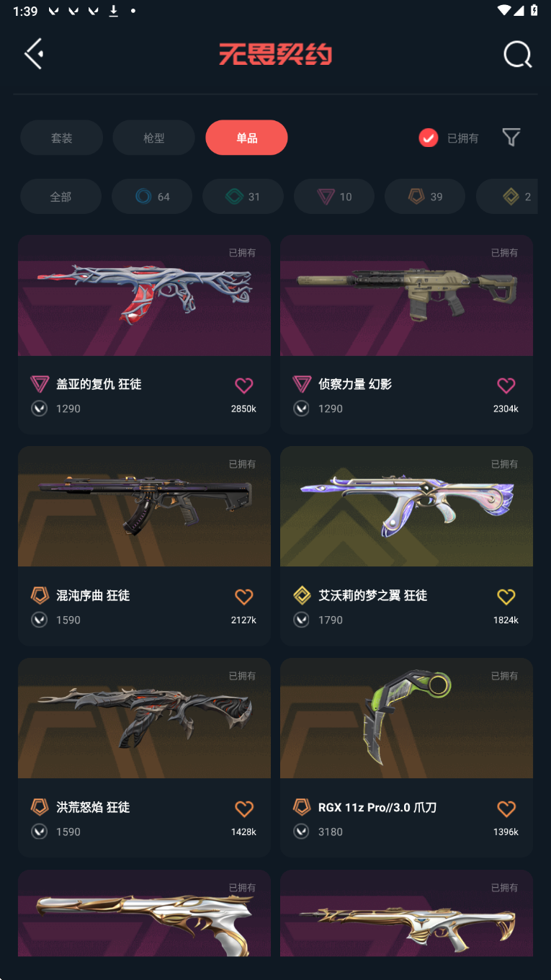This screenshot has width=551, height=980.
Task: Favorite 盖亚的复仇 狂徒 with heart icon
Action: (x=244, y=386)
